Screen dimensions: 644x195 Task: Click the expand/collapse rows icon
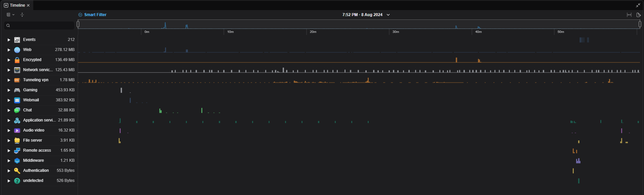click(x=22, y=15)
